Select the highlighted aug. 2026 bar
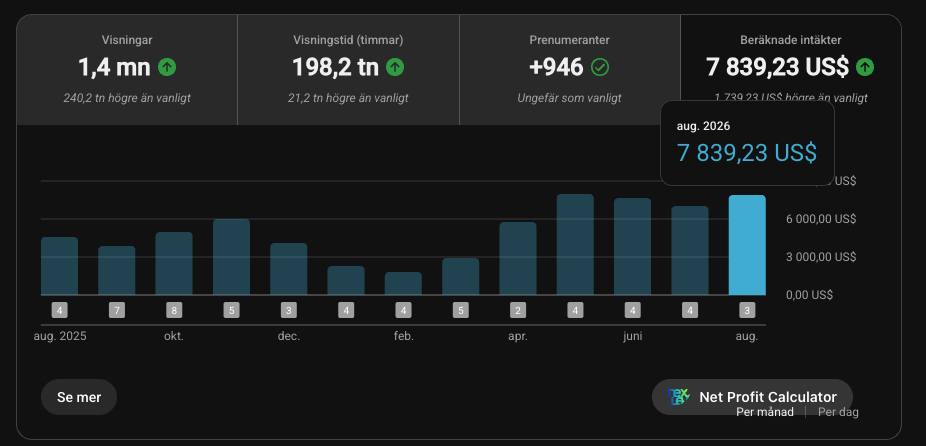 pyautogui.click(x=747, y=245)
